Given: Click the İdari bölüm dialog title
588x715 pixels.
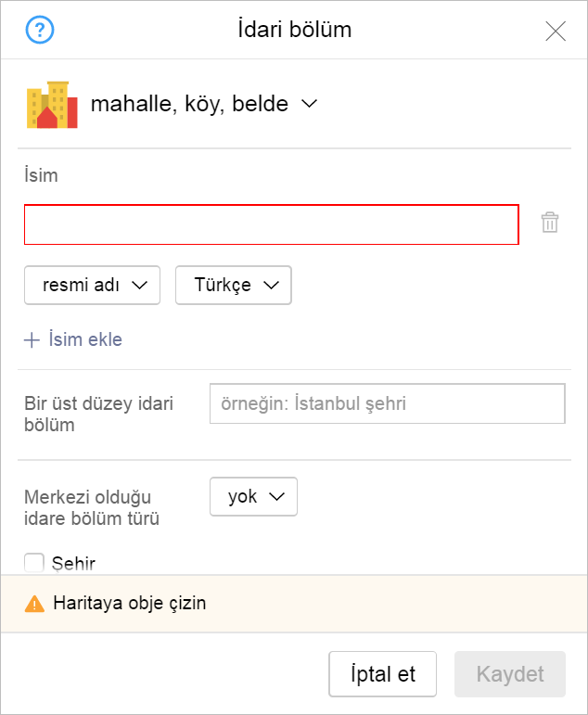Looking at the screenshot, I should pos(295,30).
